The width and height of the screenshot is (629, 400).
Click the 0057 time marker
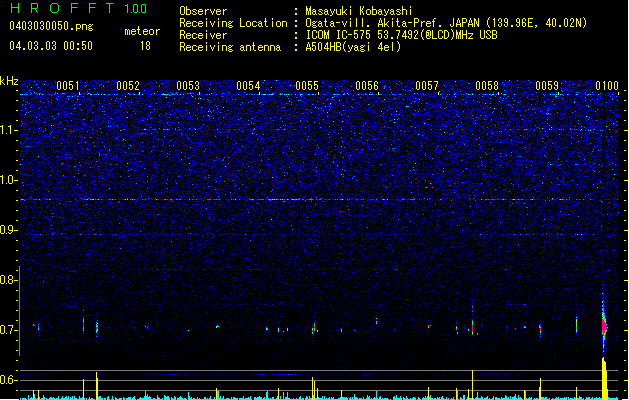[x=427, y=86]
